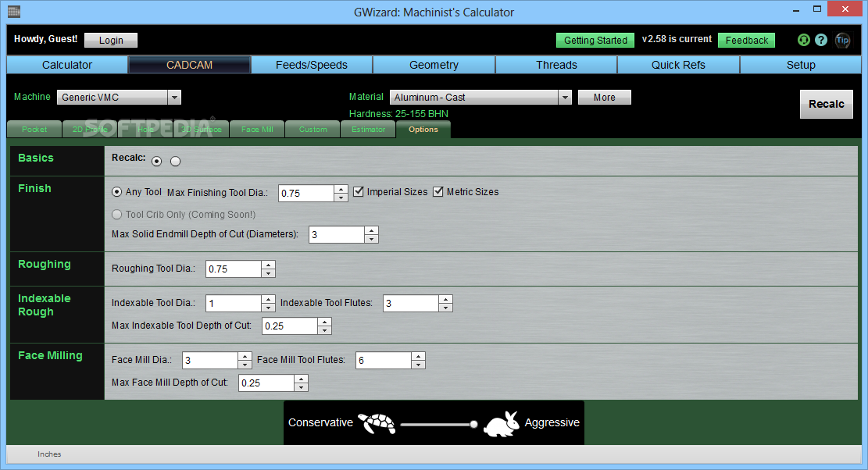Screen dimensions: 868x470
Task: Minimize the GWizard window
Action: pos(796,10)
